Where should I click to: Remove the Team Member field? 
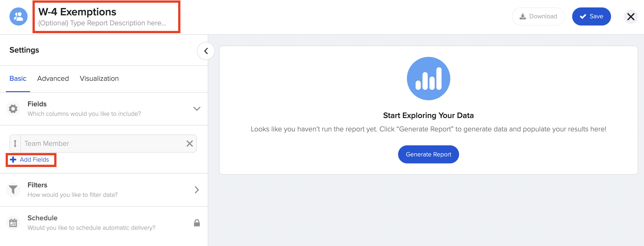[x=189, y=143]
